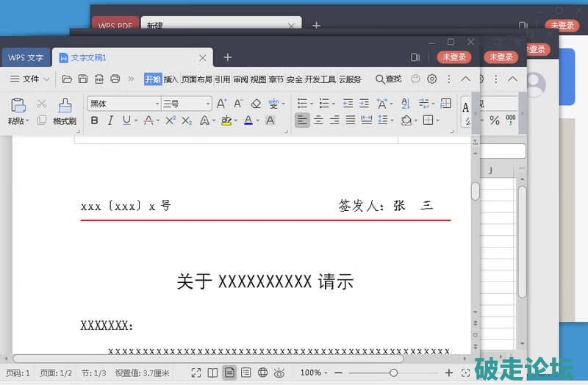Click the cut scissors icon

[42, 103]
